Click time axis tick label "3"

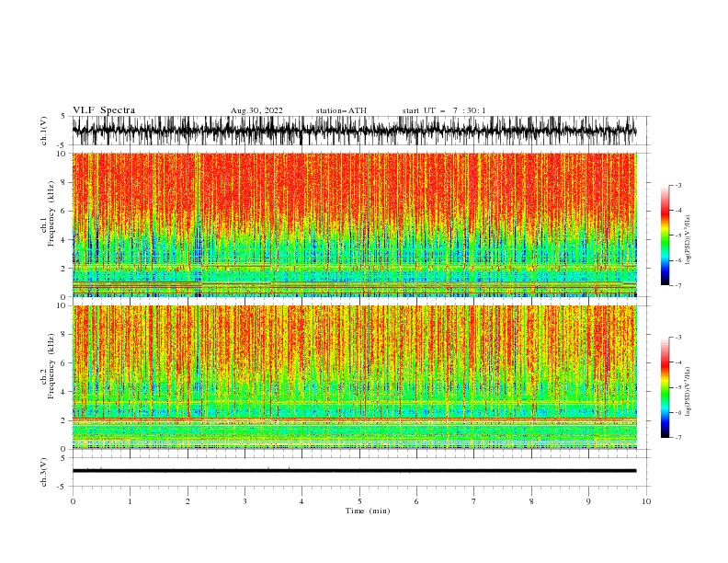245,501
